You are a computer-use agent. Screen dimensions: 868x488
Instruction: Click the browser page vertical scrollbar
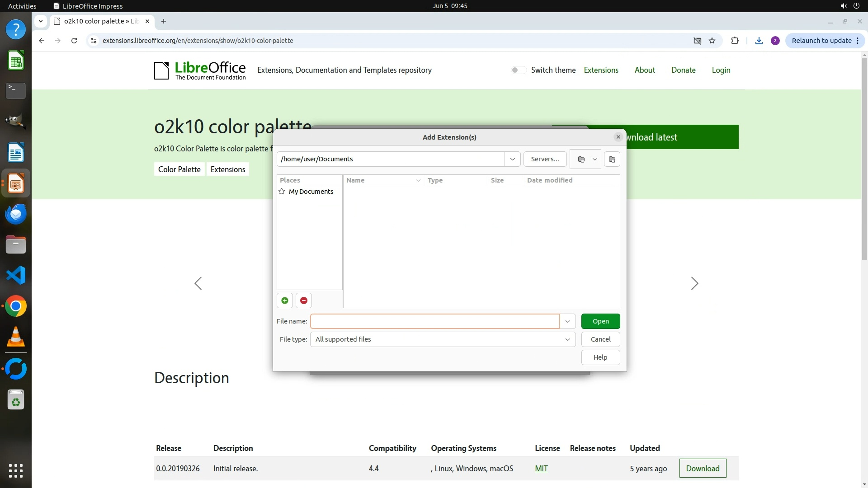(x=864, y=158)
